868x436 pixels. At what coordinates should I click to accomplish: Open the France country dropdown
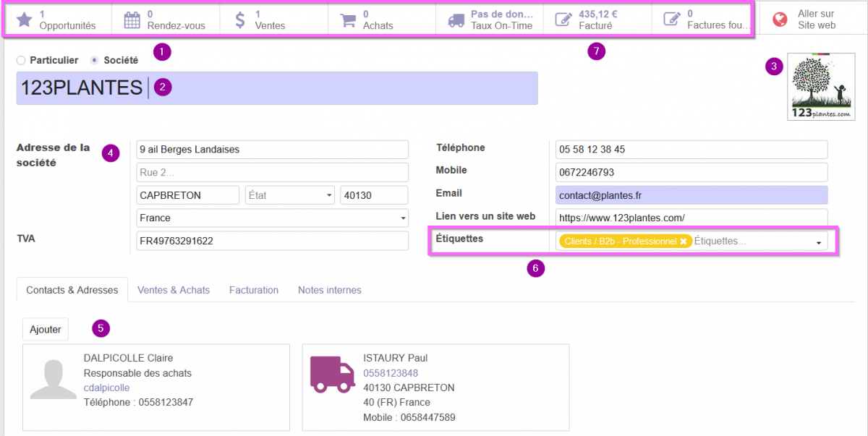click(x=273, y=218)
